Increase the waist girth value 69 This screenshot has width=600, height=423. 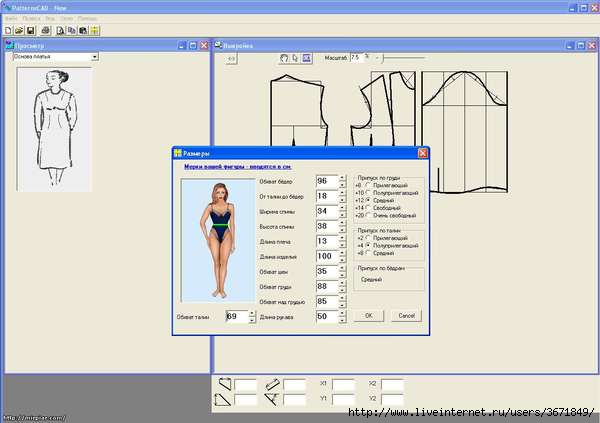point(252,314)
